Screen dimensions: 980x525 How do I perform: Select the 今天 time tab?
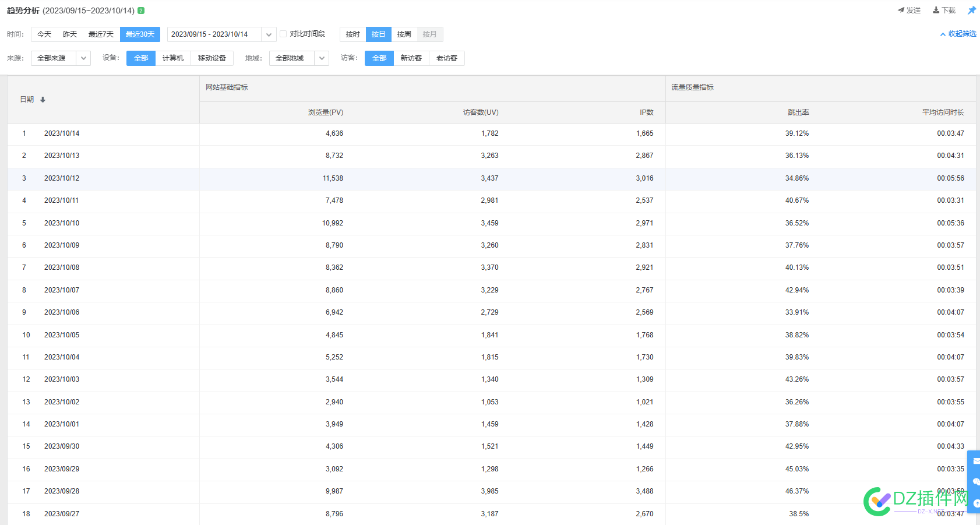coord(44,34)
